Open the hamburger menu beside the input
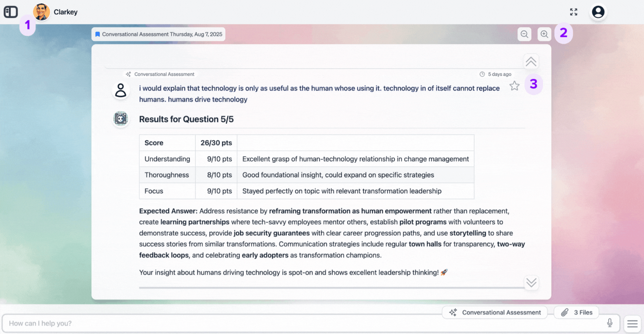 coord(632,323)
